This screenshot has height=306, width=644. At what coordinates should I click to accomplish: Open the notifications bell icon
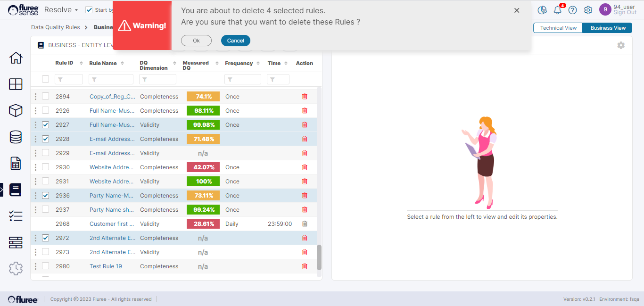(x=558, y=10)
